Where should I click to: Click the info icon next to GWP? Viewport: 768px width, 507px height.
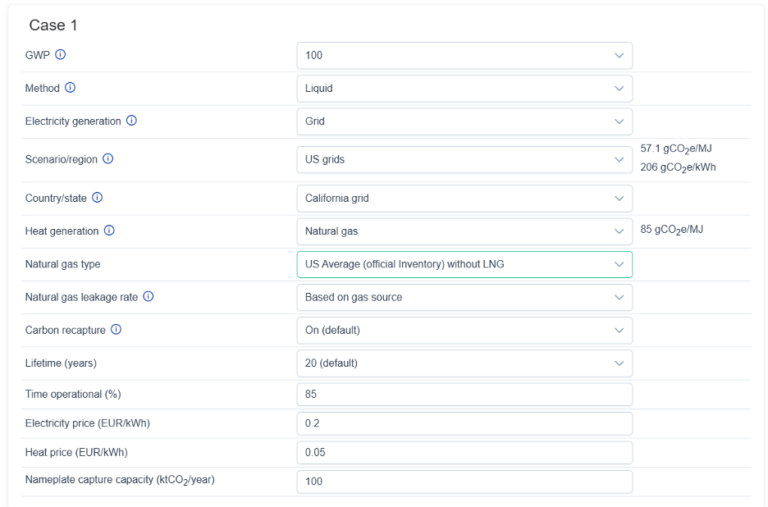pyautogui.click(x=60, y=55)
